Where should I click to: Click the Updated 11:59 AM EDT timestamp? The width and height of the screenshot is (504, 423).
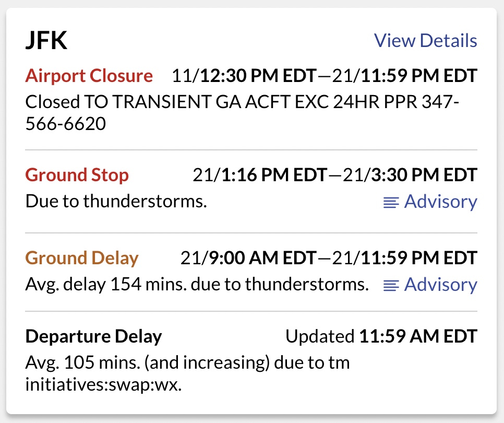381,336
